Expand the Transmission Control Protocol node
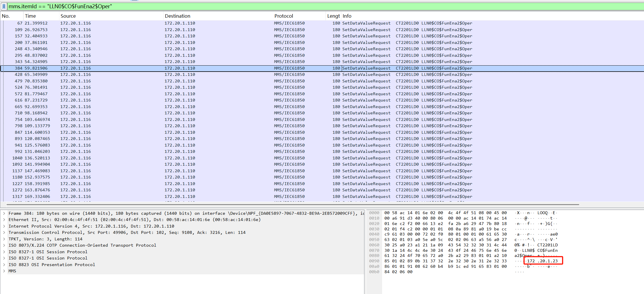 coord(4,232)
